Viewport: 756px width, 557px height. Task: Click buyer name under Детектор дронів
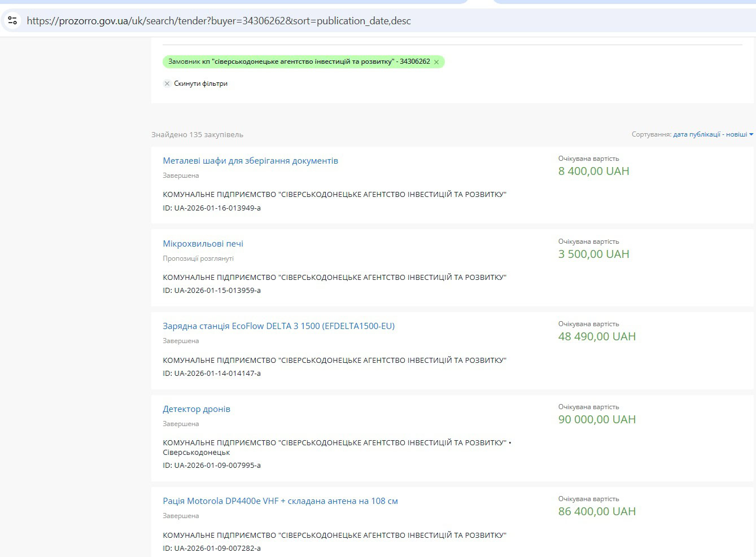[x=334, y=443]
